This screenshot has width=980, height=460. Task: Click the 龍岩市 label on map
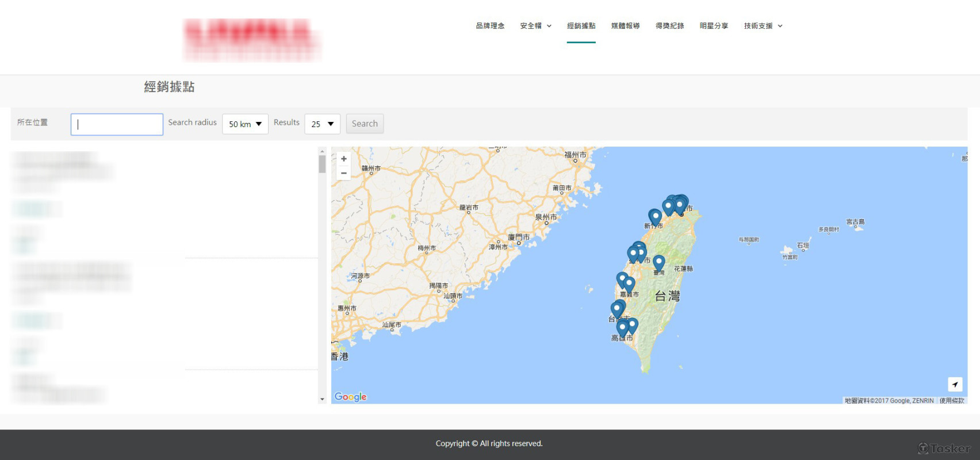click(469, 208)
